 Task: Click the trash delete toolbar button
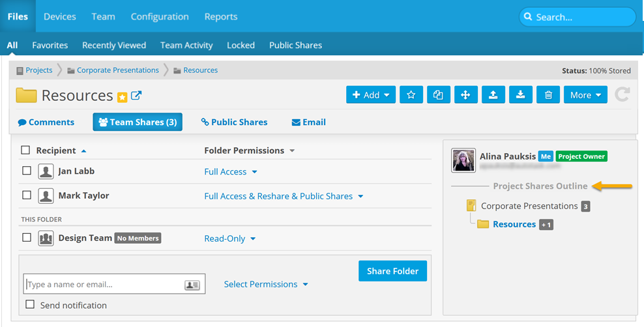548,95
